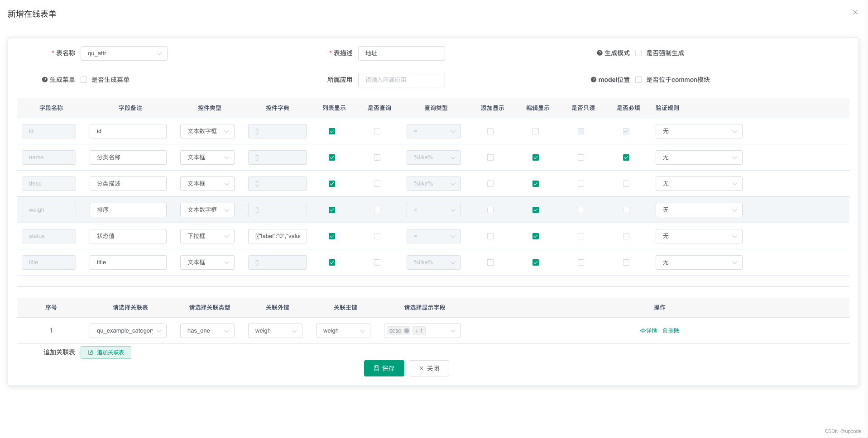Click the help icon beside 生成模式
The height and width of the screenshot is (438, 868).
tap(599, 53)
